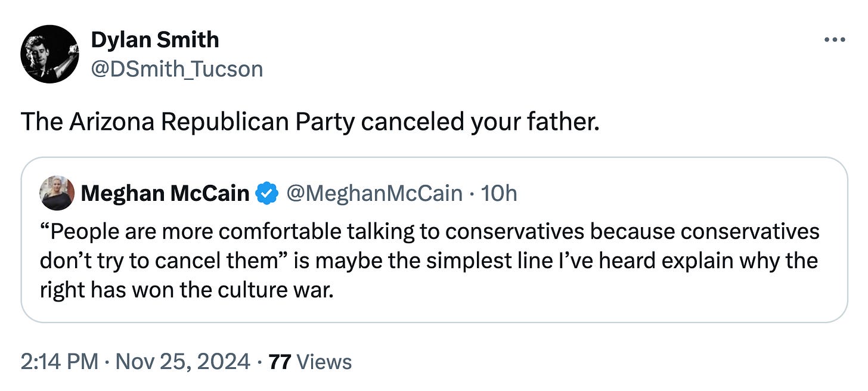Viewport: 868px width, 391px height.
Task: Click the quoted line "right has won the culture war"
Action: coord(186,289)
